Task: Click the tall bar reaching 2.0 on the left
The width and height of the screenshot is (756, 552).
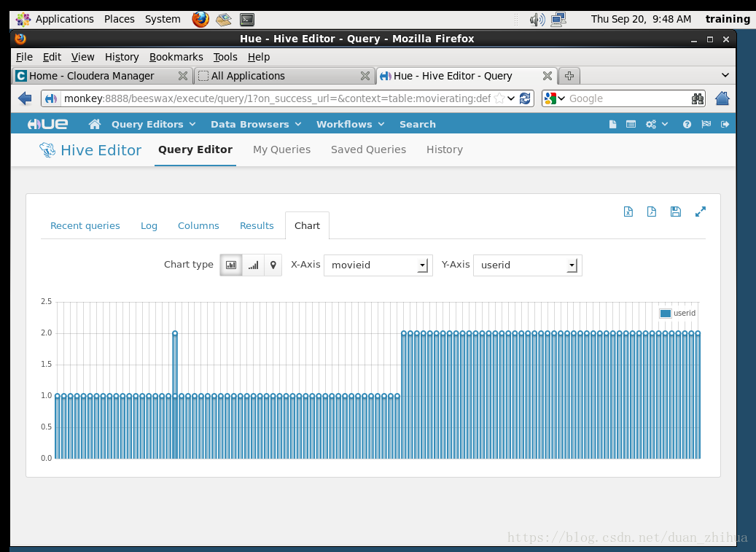Action: point(175,395)
